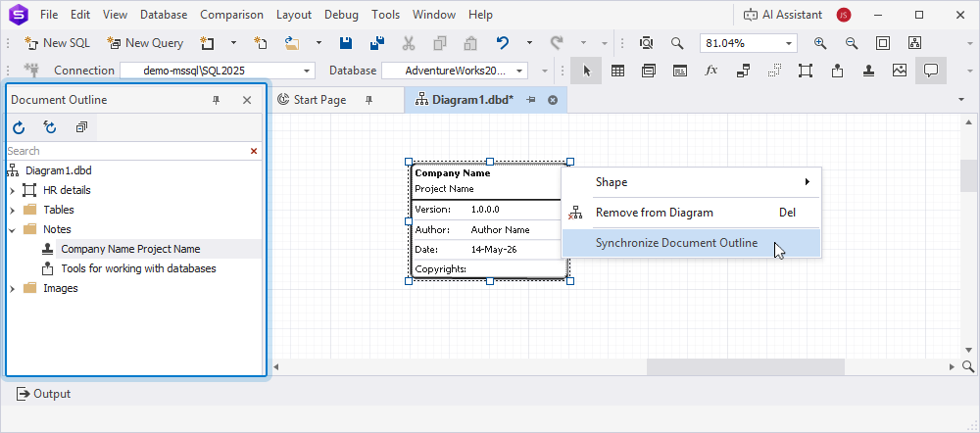980x433 pixels.
Task: Open the Debug menu
Action: point(342,15)
